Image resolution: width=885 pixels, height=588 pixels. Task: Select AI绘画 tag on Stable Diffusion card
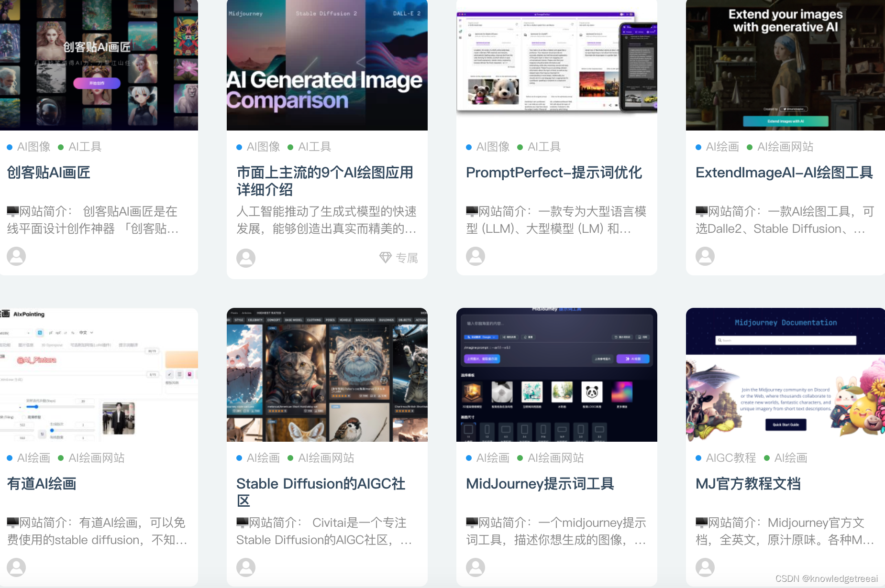click(x=263, y=458)
